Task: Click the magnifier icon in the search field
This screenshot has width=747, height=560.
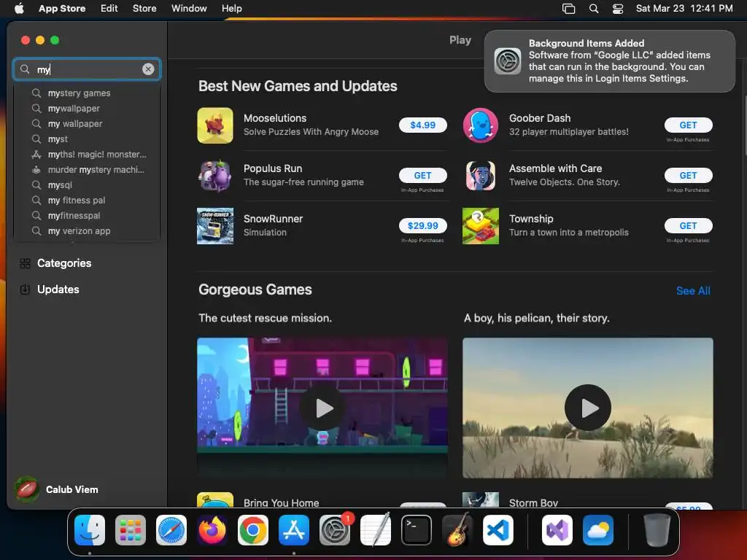Action: [x=25, y=69]
